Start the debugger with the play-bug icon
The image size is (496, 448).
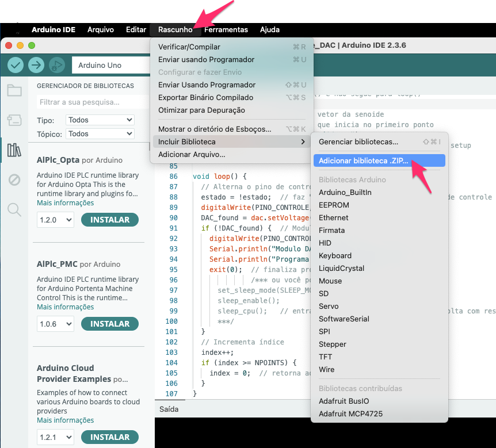point(57,65)
